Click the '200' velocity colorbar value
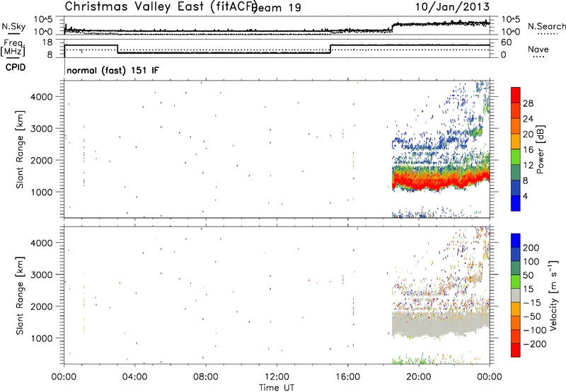Viewport: 566px width, 392px height. [531, 248]
